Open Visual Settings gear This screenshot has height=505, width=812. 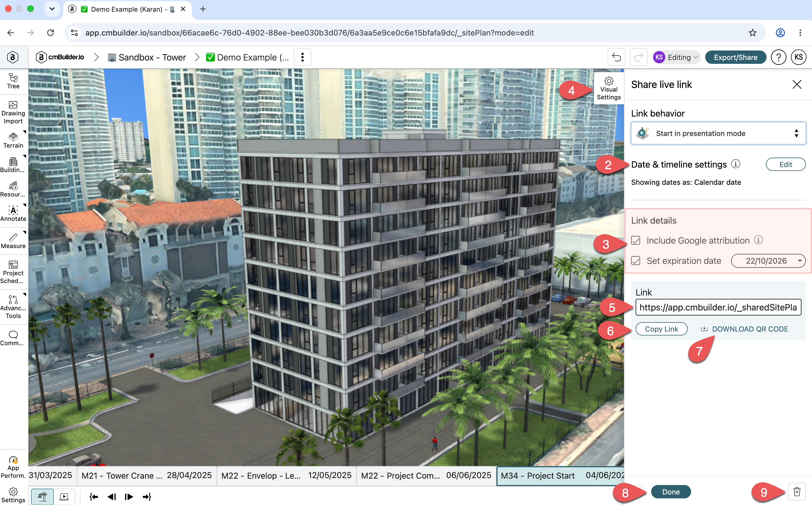609,89
